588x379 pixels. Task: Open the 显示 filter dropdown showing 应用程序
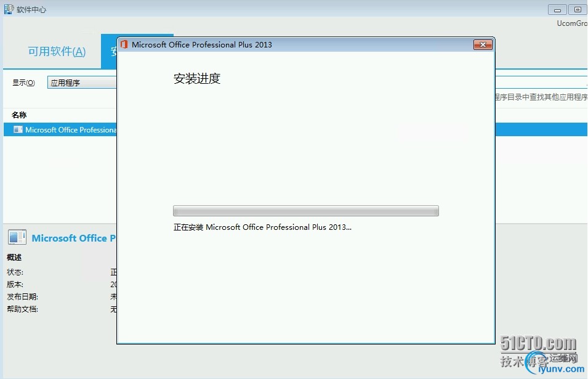tap(82, 83)
